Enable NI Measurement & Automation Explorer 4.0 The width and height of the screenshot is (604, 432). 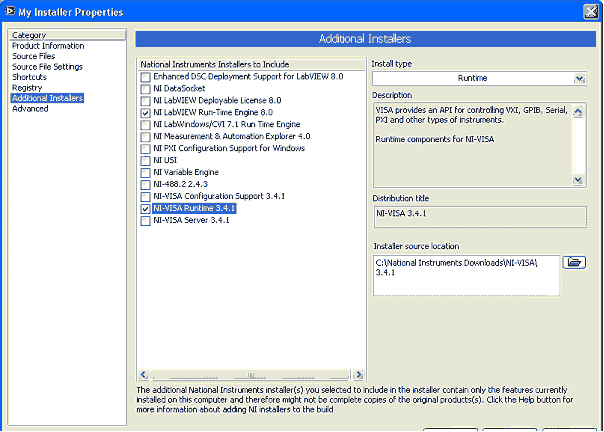point(145,137)
